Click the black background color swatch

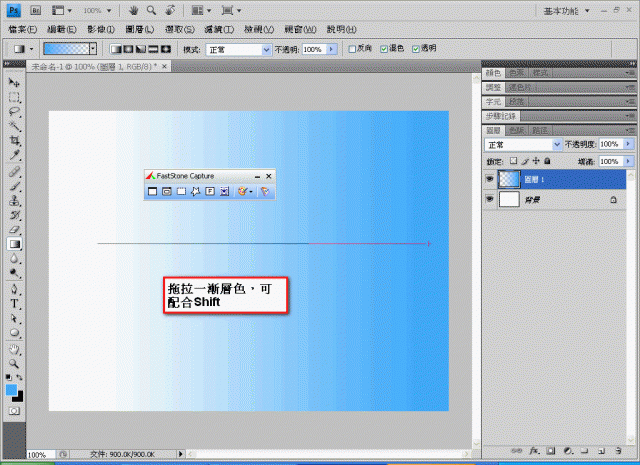click(x=19, y=398)
